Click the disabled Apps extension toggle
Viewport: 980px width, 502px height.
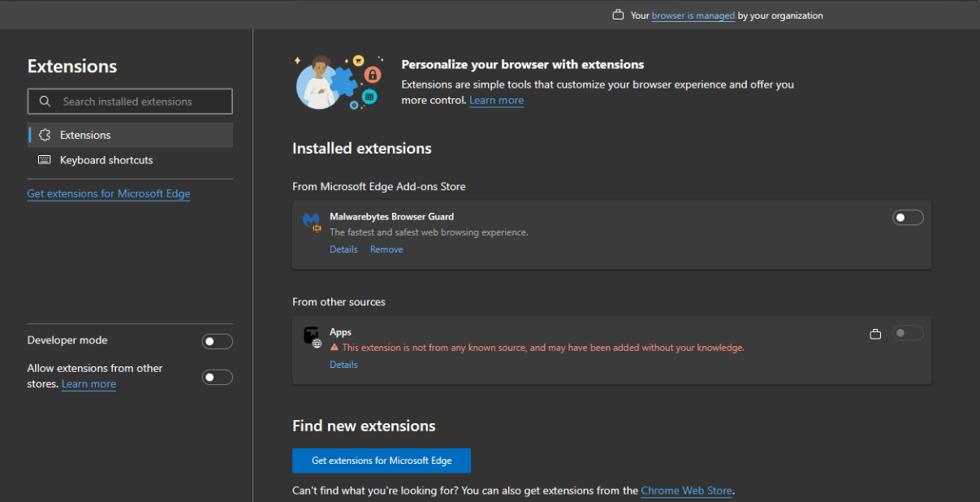(x=908, y=333)
